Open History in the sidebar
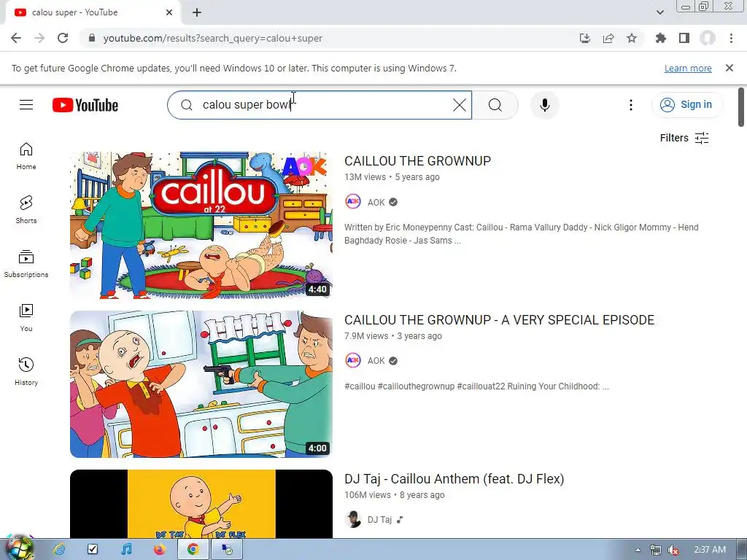 pyautogui.click(x=26, y=371)
